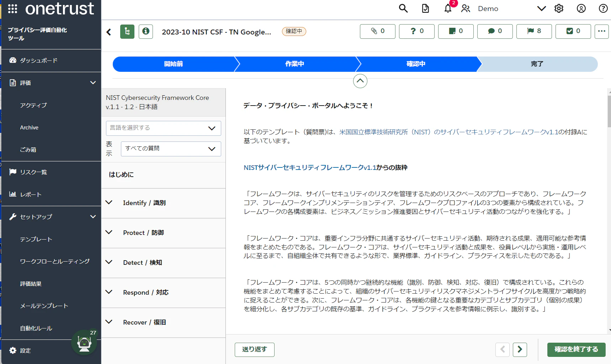The image size is (611, 364).
Task: Click the content area vertical scrollbar
Action: pos(609,111)
